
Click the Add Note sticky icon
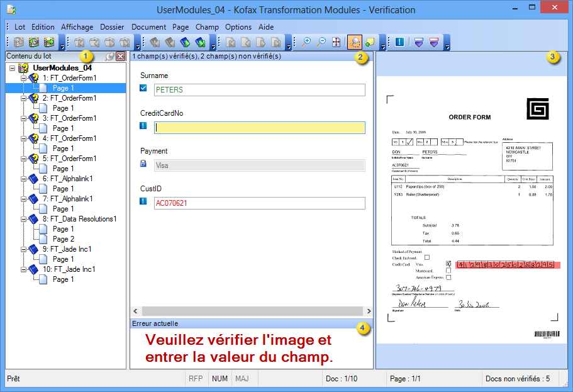click(x=370, y=42)
